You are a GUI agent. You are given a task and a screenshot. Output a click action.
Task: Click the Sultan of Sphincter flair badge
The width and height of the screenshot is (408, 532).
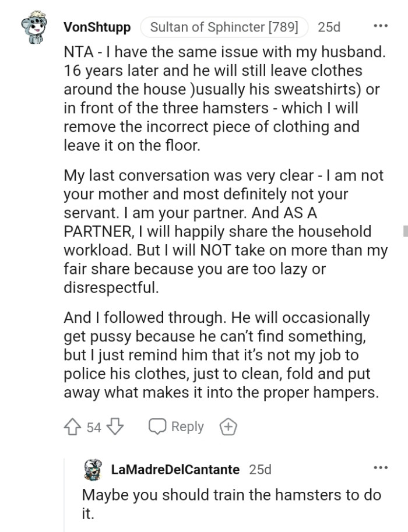(x=224, y=27)
